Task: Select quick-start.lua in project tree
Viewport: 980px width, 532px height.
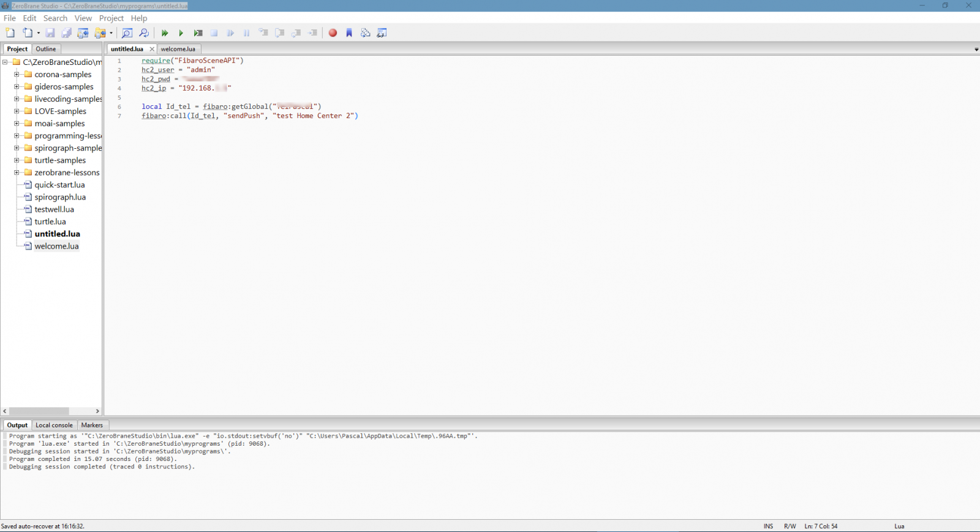Action: tap(59, 184)
